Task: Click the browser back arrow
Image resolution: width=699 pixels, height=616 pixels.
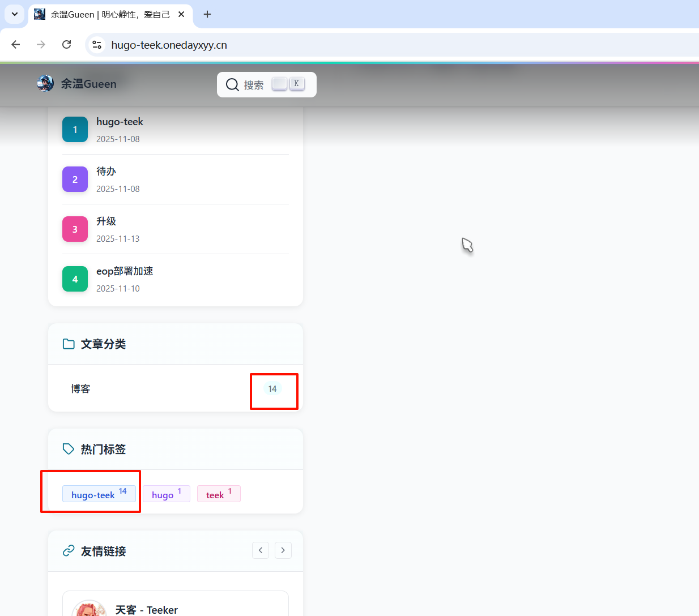Action: [x=16, y=45]
